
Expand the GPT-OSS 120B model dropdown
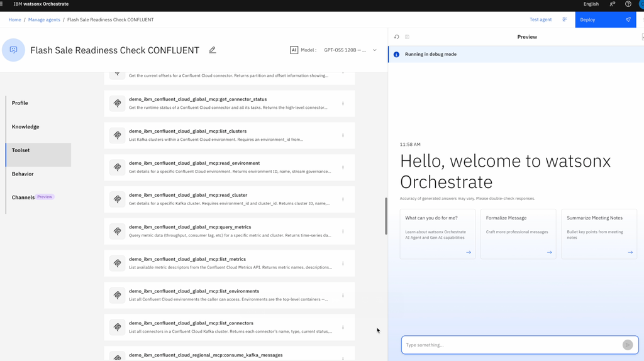click(x=350, y=50)
